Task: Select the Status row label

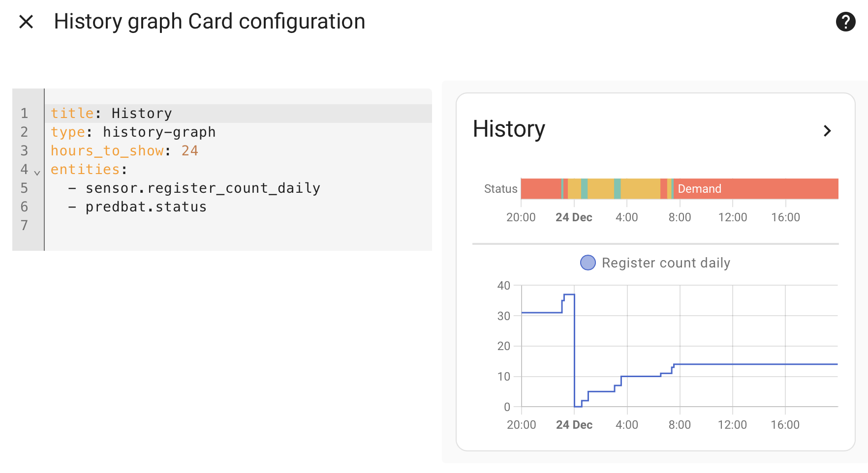Action: pos(500,189)
